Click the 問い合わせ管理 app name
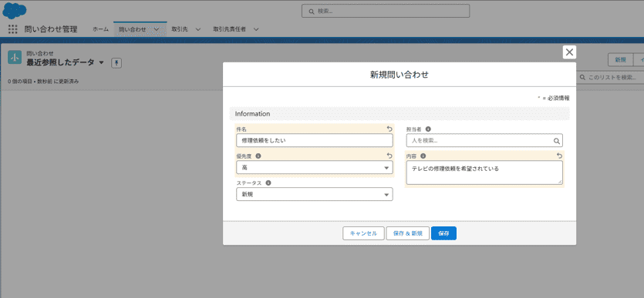Image resolution: width=644 pixels, height=298 pixels. click(51, 29)
